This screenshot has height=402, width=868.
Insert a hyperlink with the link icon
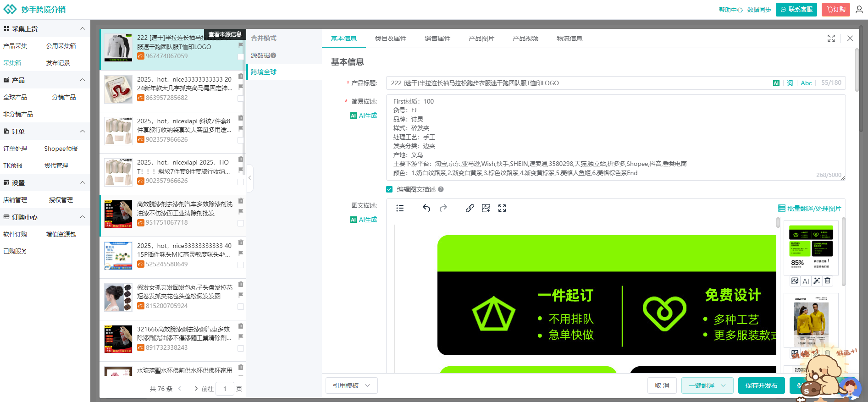point(470,208)
